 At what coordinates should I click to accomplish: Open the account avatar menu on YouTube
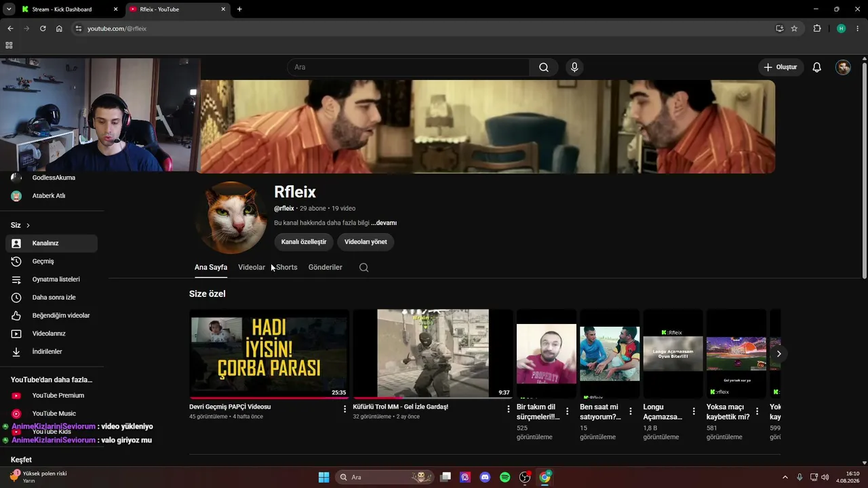click(843, 67)
